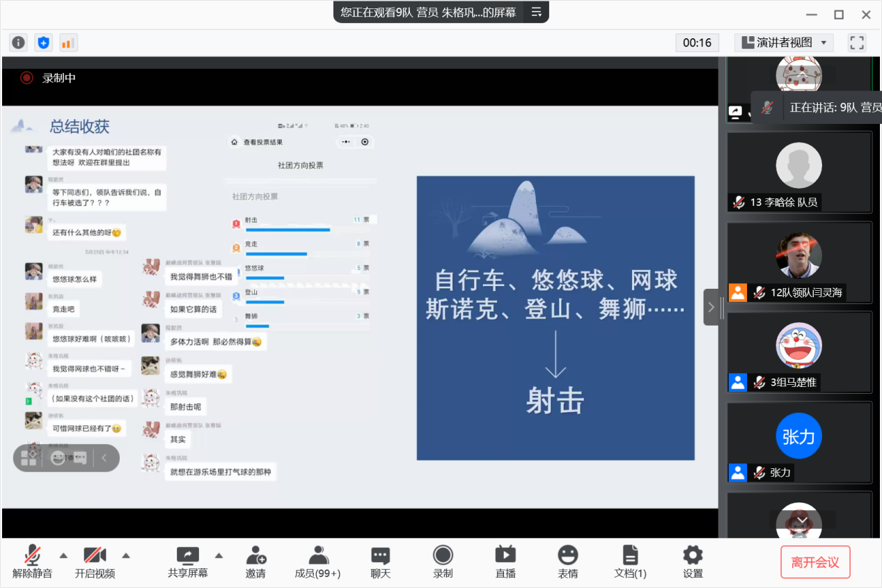The height and width of the screenshot is (588, 882).
Task: Open the Members (成员) list
Action: 317,562
